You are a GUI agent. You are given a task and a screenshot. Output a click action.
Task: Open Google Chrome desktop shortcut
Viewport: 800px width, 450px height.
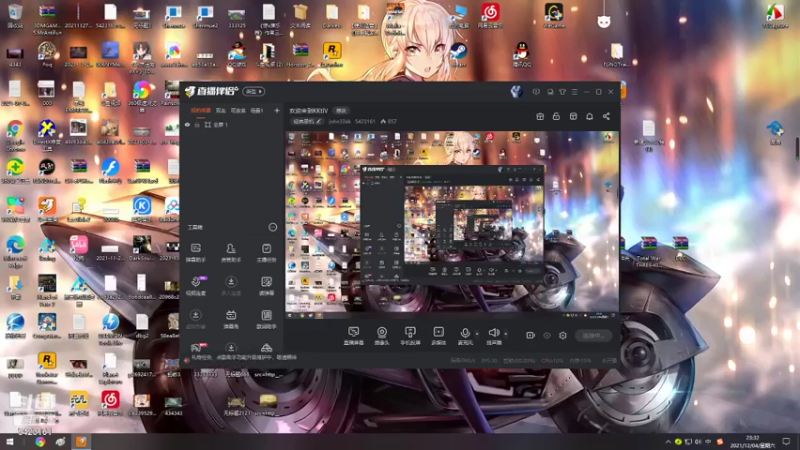coord(15,135)
